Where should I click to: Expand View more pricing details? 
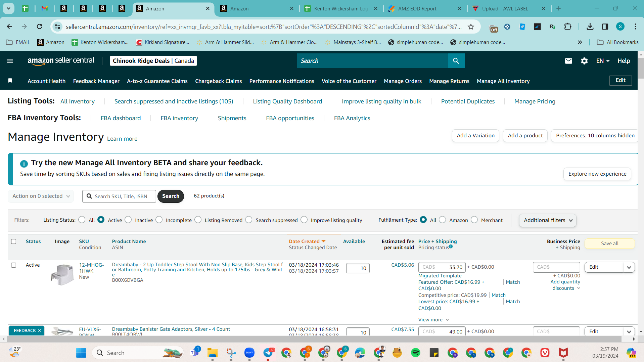[x=433, y=320]
